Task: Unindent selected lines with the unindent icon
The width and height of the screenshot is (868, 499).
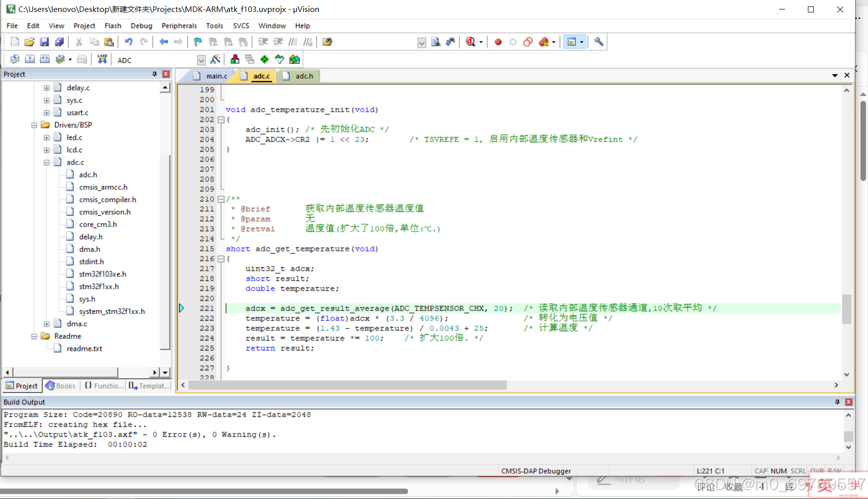Action: pyautogui.click(x=278, y=42)
